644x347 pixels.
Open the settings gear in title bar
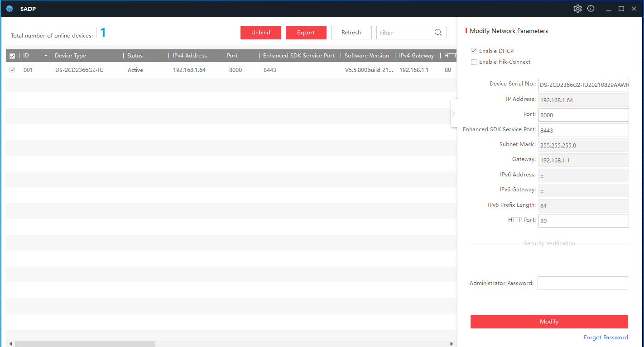(x=577, y=9)
